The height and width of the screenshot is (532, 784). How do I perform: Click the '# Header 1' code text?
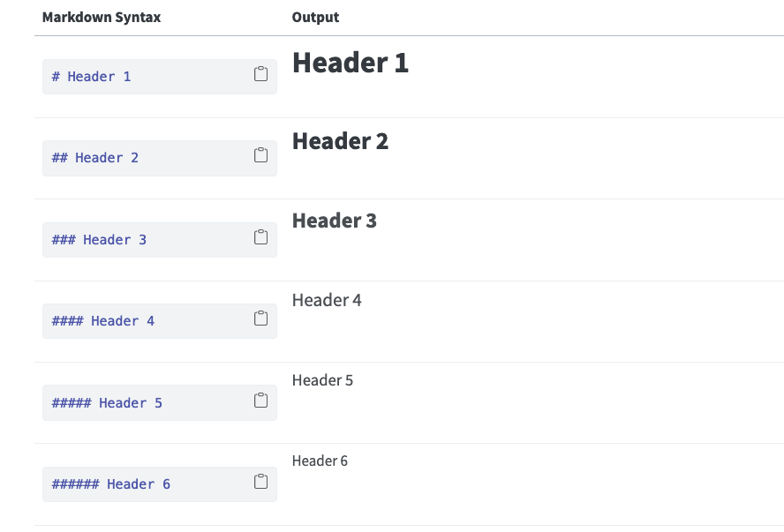(92, 77)
